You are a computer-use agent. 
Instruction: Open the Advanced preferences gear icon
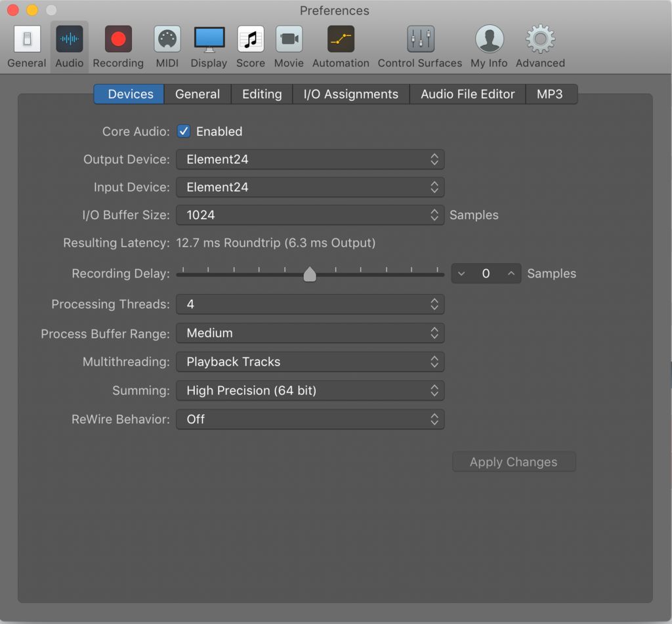540,39
